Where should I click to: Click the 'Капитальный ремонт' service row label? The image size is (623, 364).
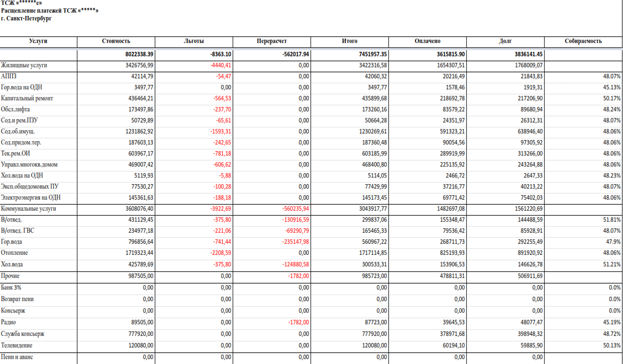[x=27, y=98]
